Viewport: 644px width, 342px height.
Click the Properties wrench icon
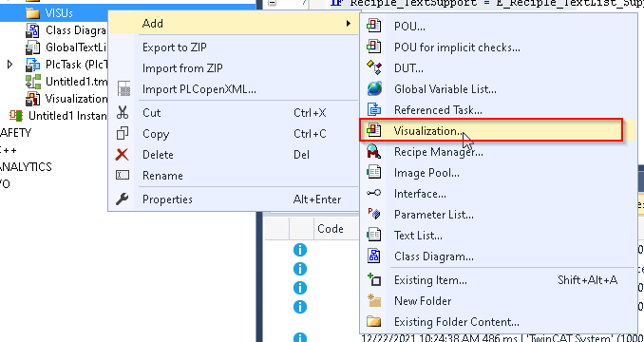click(122, 199)
